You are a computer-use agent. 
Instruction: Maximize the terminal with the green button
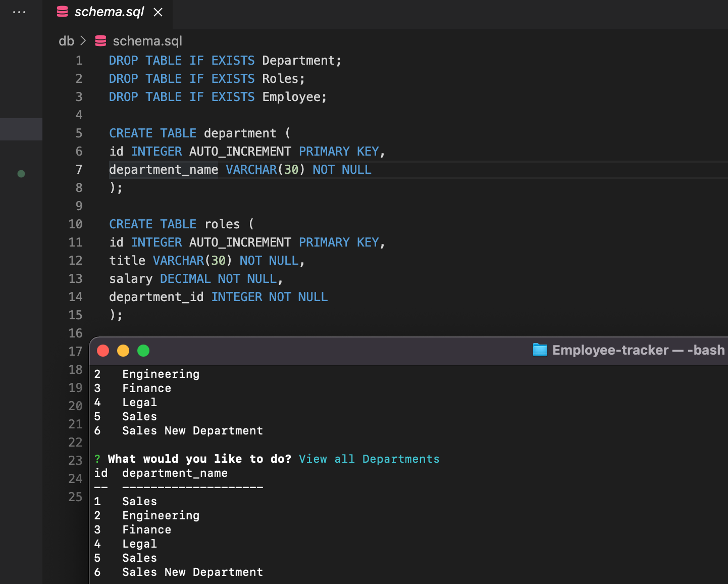tap(143, 351)
